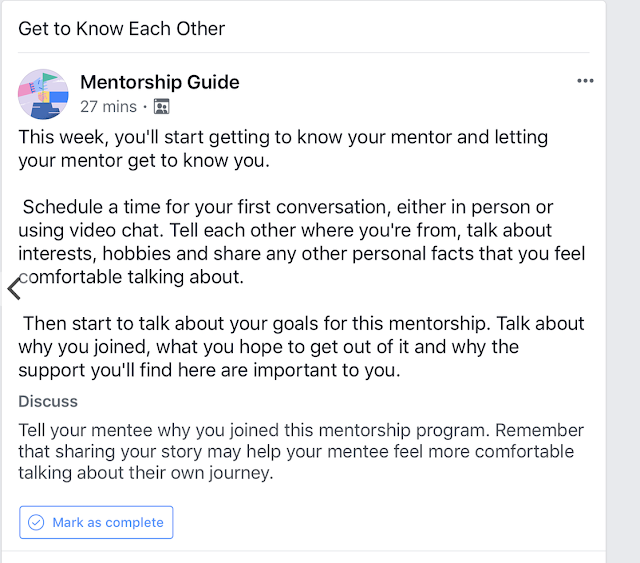Tick the checkmark circle in Mark as complete
Image resolution: width=640 pixels, height=563 pixels.
36,522
